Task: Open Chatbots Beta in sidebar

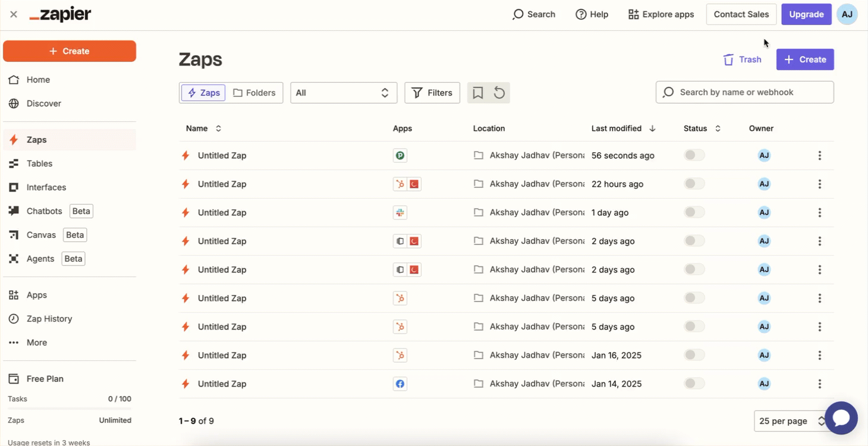Action: [x=70, y=211]
